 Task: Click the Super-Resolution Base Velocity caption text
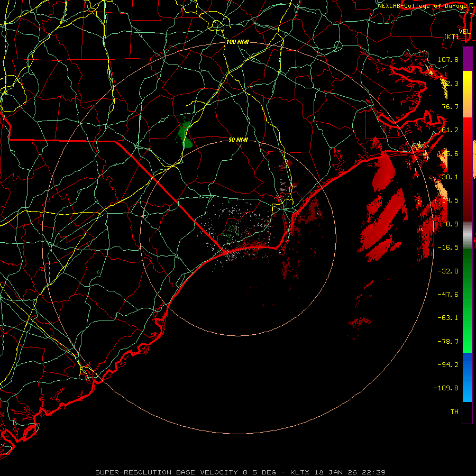[x=240, y=472]
